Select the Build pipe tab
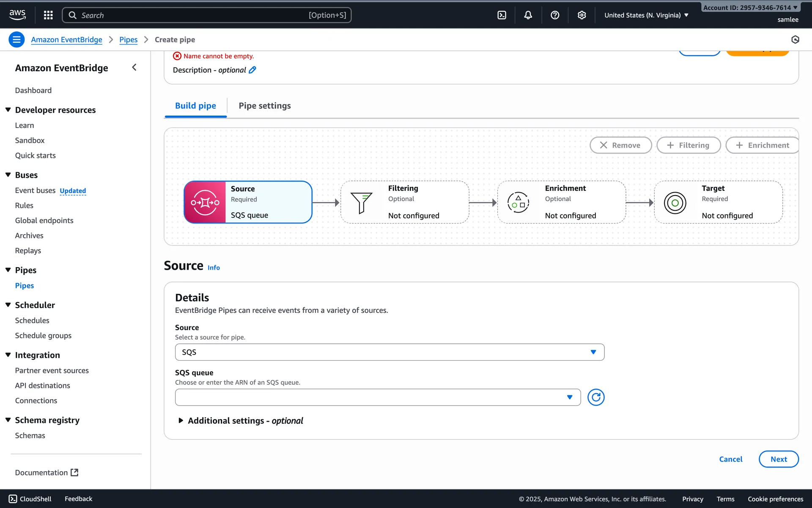Screen dimensions: 812x508 click(195, 105)
